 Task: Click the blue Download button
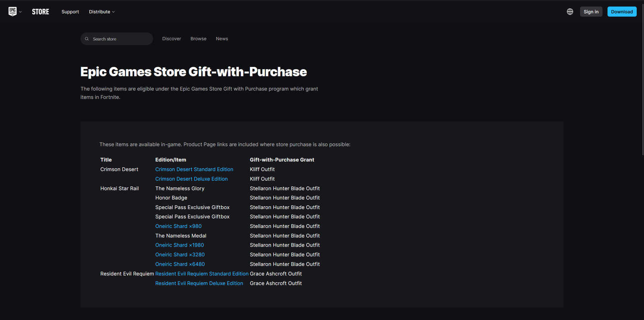click(622, 12)
